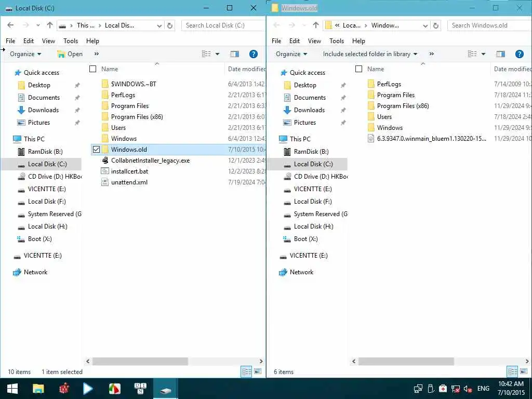Viewport: 532px width, 399px height.
Task: Expand Include selected folder in library dropdown
Action: tap(370, 54)
